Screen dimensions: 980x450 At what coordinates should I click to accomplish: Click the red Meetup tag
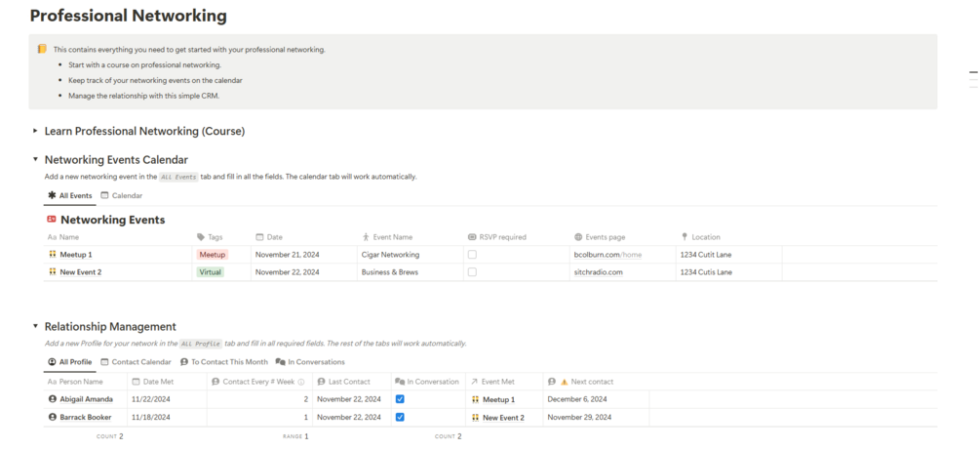click(x=212, y=255)
